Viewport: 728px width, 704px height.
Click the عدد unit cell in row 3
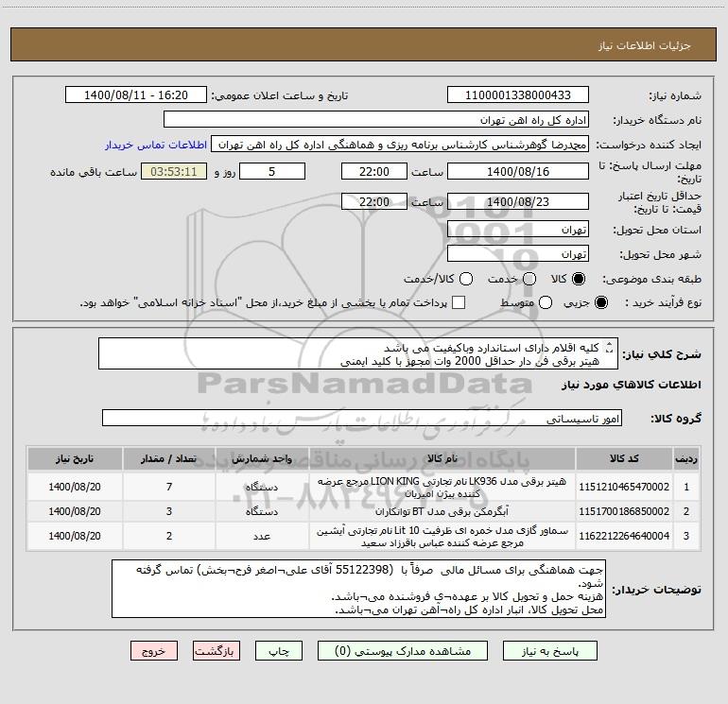(x=262, y=536)
